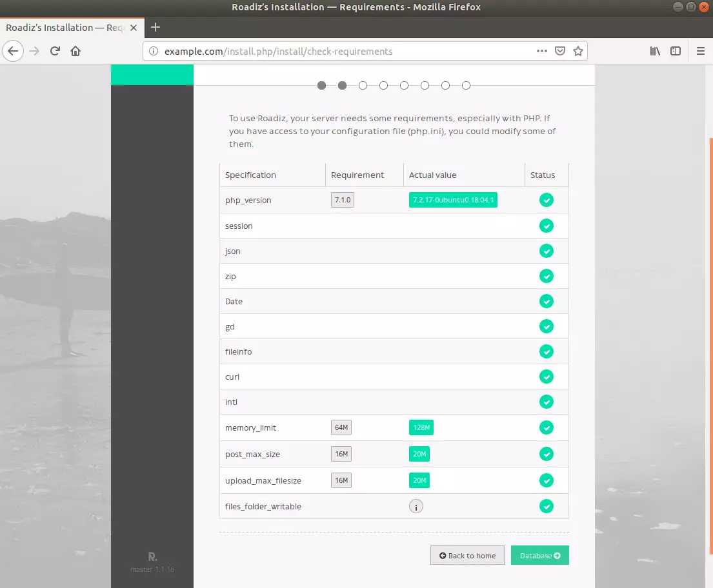Proceed with the Database button

(540, 555)
